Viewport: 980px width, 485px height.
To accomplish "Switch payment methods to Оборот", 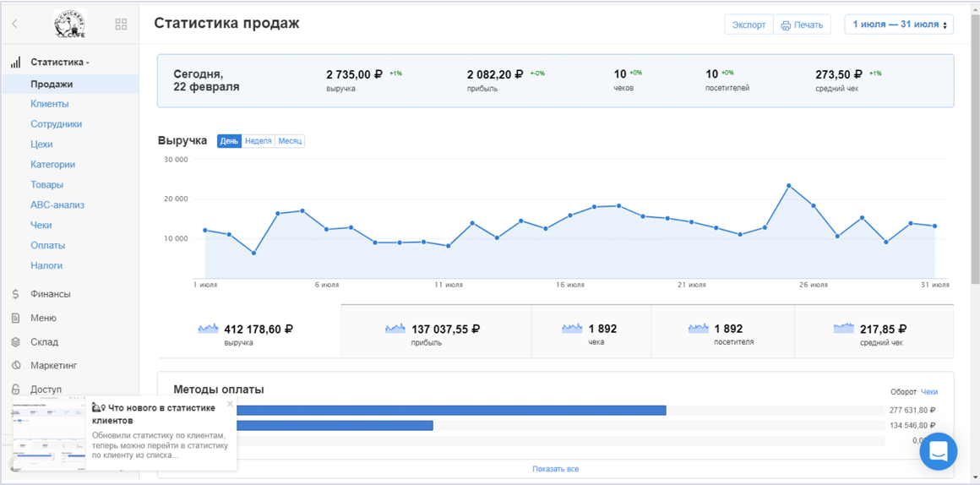I will (x=904, y=392).
